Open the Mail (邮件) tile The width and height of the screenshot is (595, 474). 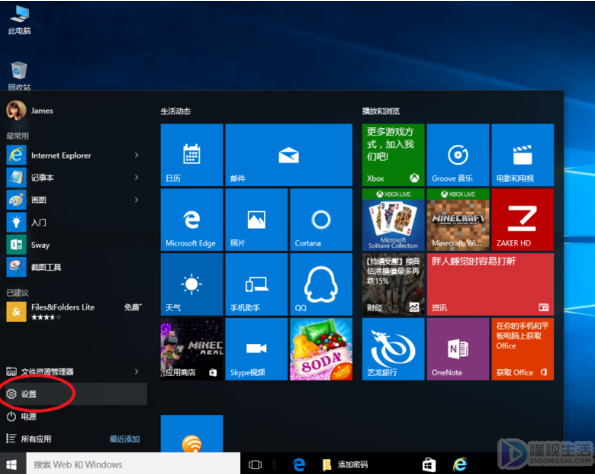point(289,155)
